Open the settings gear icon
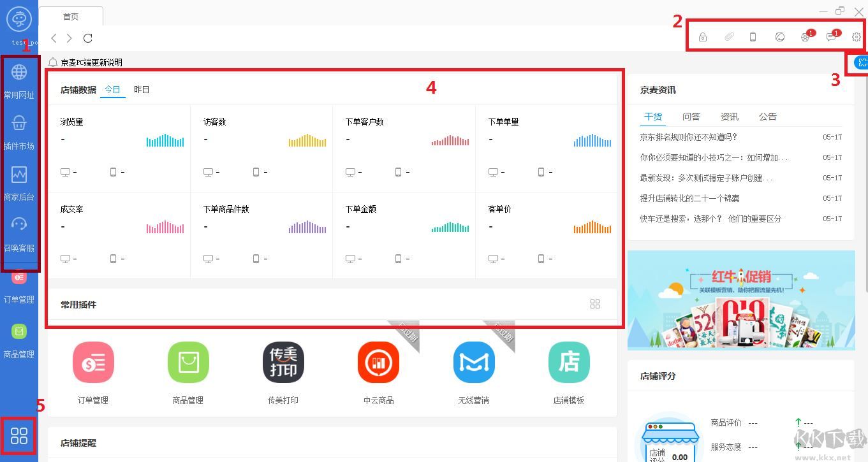 (x=857, y=37)
